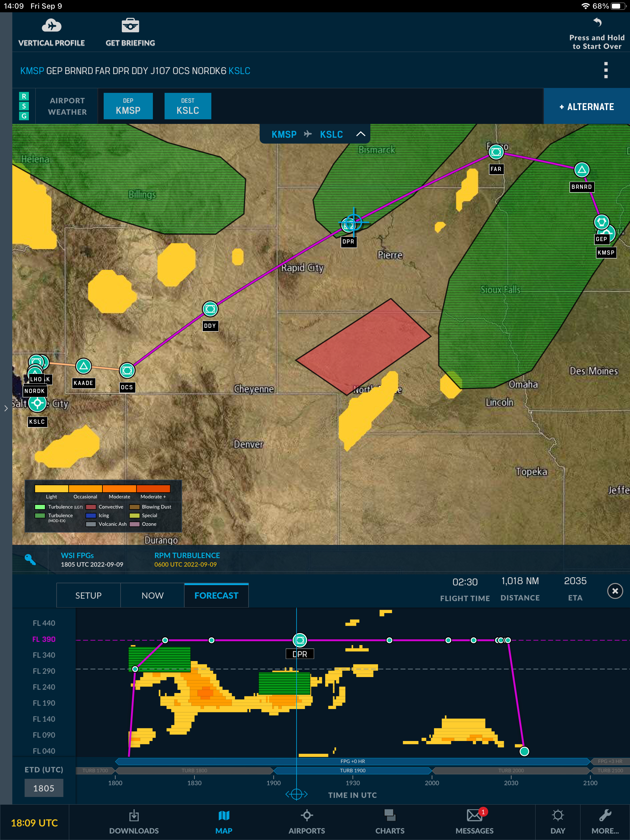Tap the blue wrench key layer icon
Viewport: 630px width, 840px height.
click(30, 559)
